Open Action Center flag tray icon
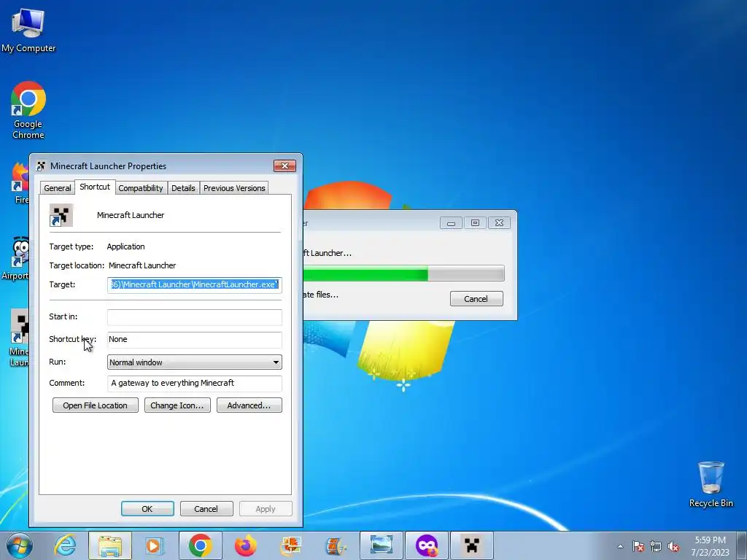Image resolution: width=747 pixels, height=560 pixels. click(638, 546)
